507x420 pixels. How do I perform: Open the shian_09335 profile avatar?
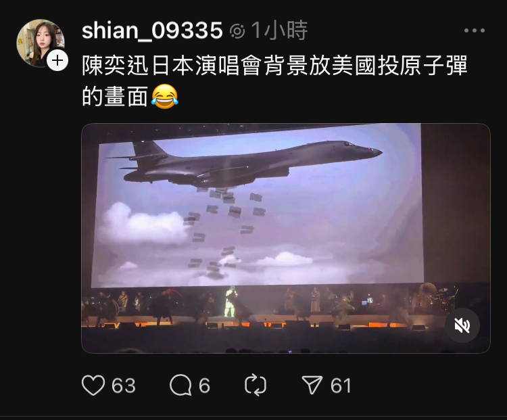[x=41, y=43]
